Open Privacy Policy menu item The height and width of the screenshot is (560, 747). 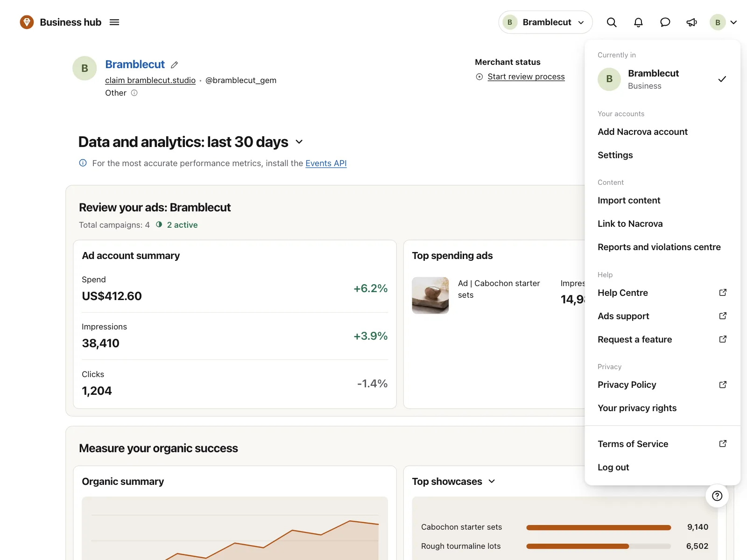point(662,385)
